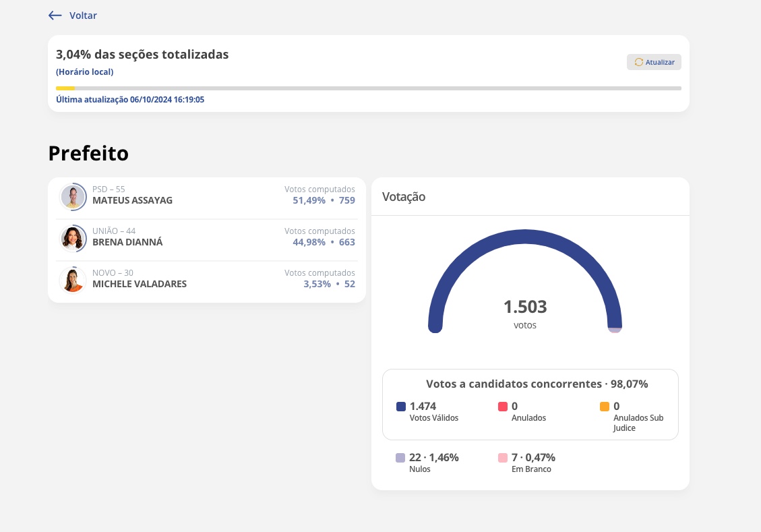The image size is (761, 532).
Task: Select the MATEUS ASSAYAG candidate name
Action: (132, 200)
